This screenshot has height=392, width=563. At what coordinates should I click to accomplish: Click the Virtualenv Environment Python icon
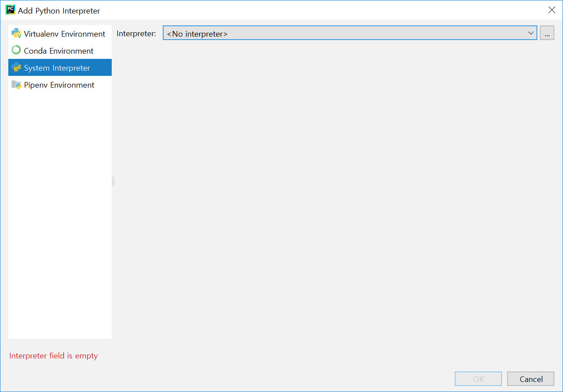(x=16, y=34)
